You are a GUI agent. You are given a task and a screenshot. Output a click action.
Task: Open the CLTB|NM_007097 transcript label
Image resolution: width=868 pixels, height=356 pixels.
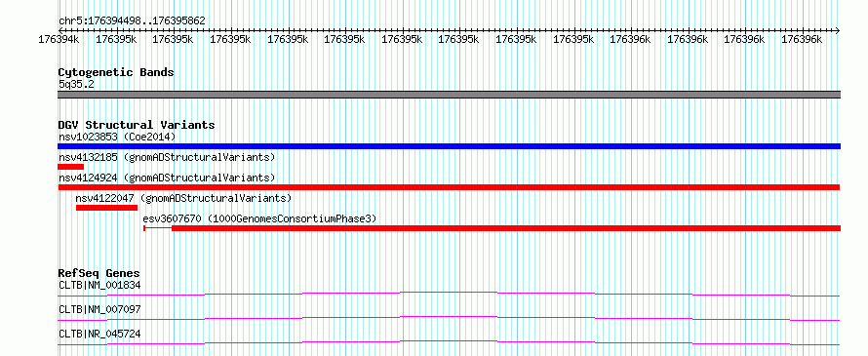tap(99, 309)
